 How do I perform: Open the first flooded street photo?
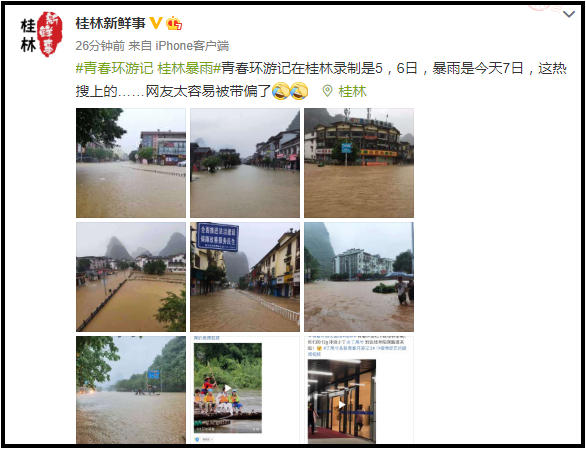click(x=131, y=163)
